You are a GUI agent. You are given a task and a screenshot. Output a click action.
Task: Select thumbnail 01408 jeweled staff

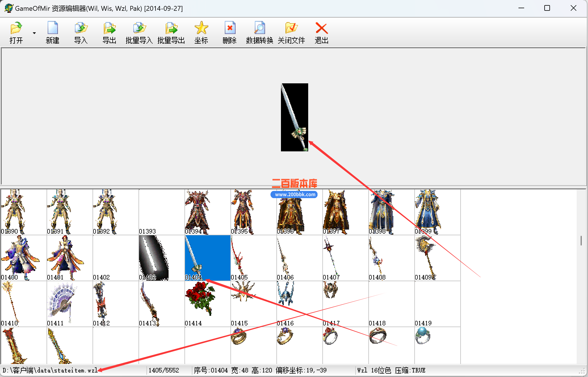click(x=392, y=258)
